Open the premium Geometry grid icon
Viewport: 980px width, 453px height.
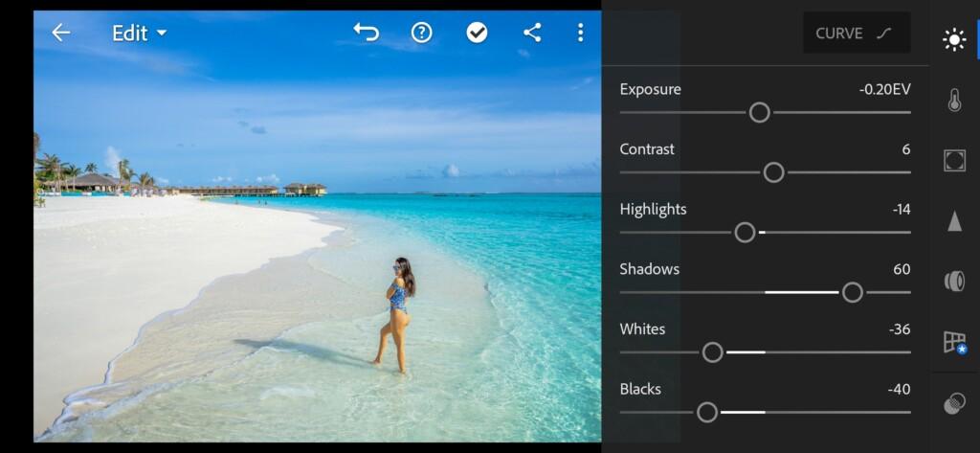pyautogui.click(x=954, y=342)
